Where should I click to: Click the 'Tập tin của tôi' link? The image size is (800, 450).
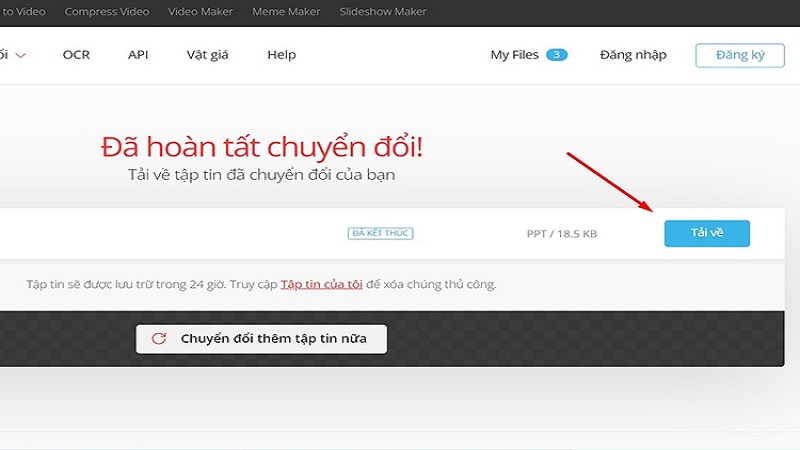[321, 284]
